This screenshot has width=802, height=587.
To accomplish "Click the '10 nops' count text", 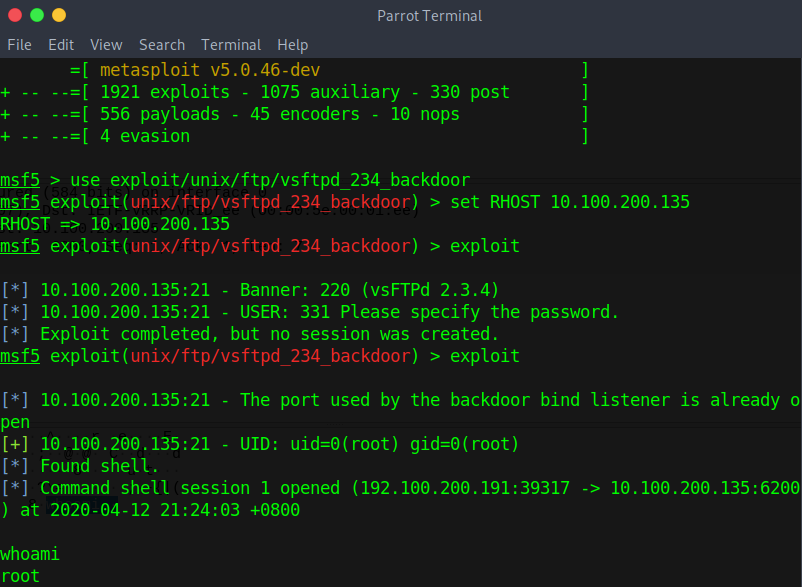I will 425,115.
